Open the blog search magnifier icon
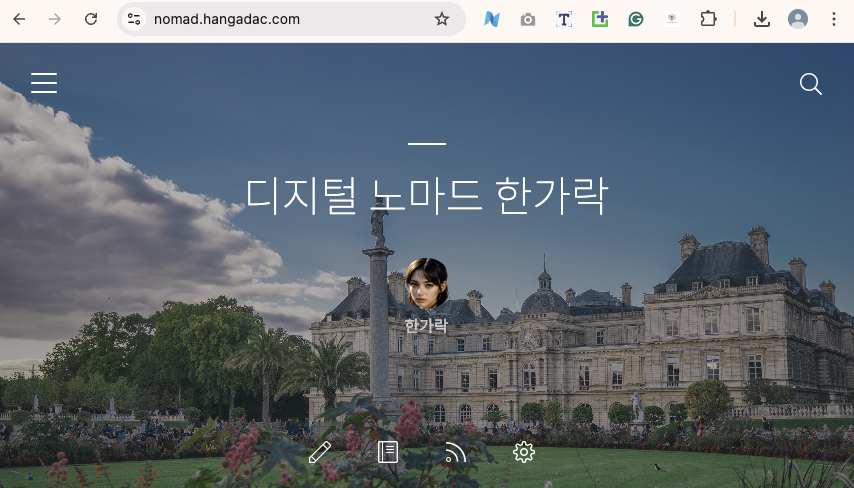The width and height of the screenshot is (854, 488). [810, 84]
